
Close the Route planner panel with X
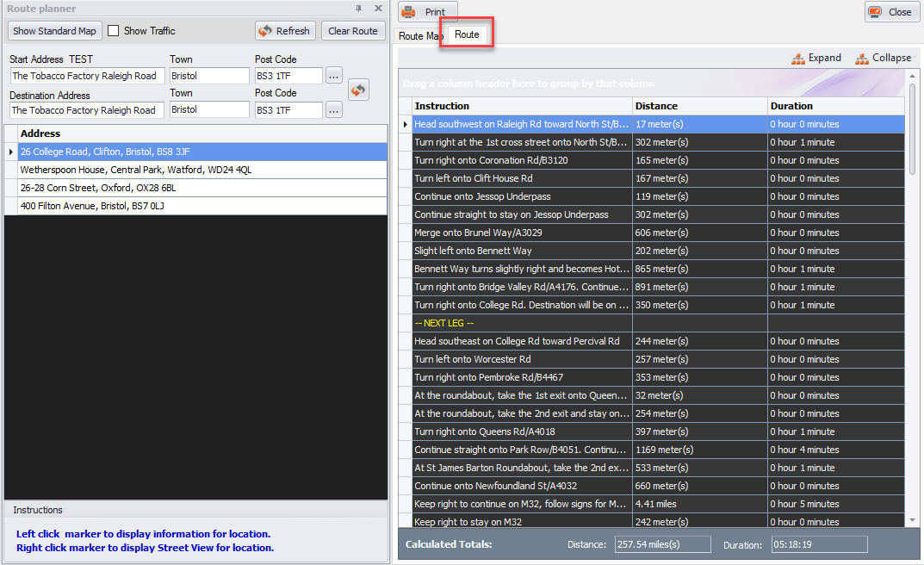tap(378, 9)
